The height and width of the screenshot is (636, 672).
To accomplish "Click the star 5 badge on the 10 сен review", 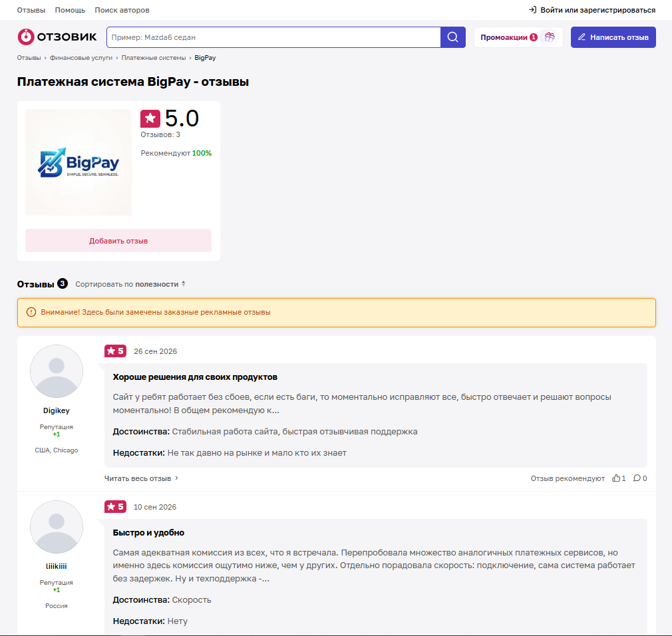I will coord(115,506).
